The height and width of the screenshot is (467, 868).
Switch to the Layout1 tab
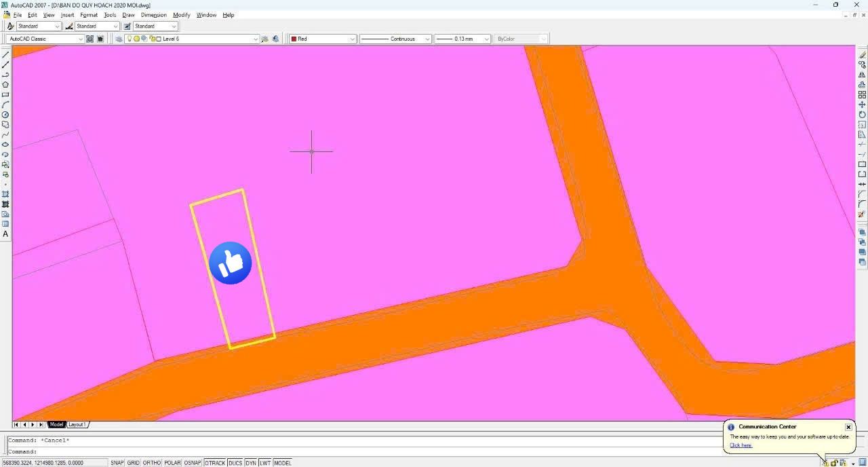77,425
